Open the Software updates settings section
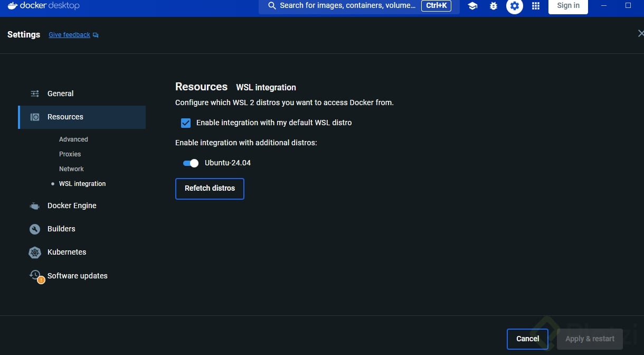This screenshot has width=644, height=355. click(82, 276)
